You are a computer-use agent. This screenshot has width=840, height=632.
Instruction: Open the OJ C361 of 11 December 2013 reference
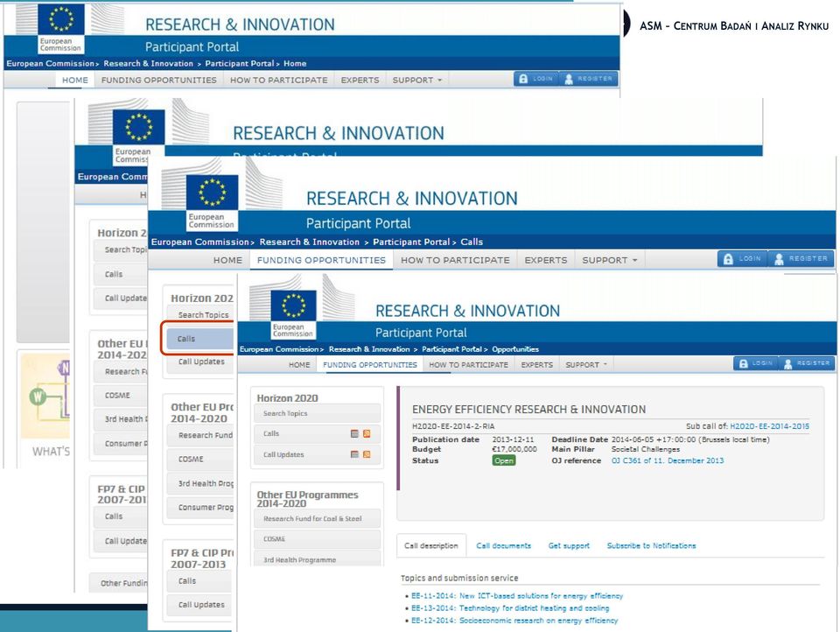click(x=668, y=460)
